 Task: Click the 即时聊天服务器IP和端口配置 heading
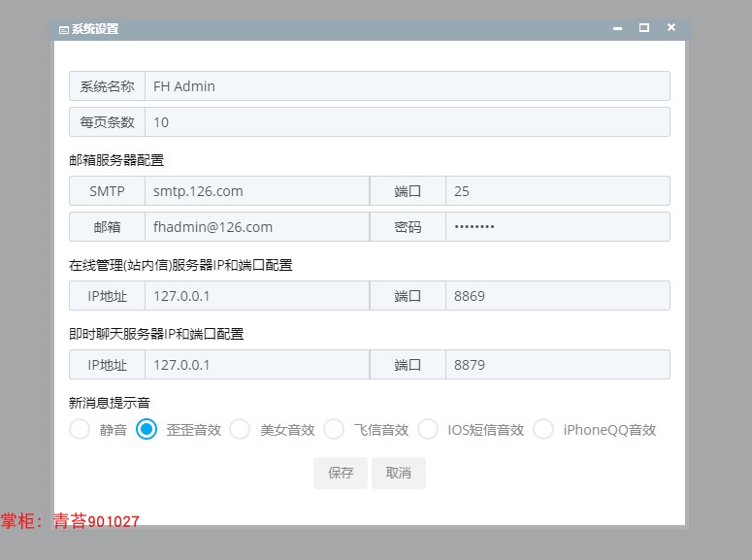156,334
